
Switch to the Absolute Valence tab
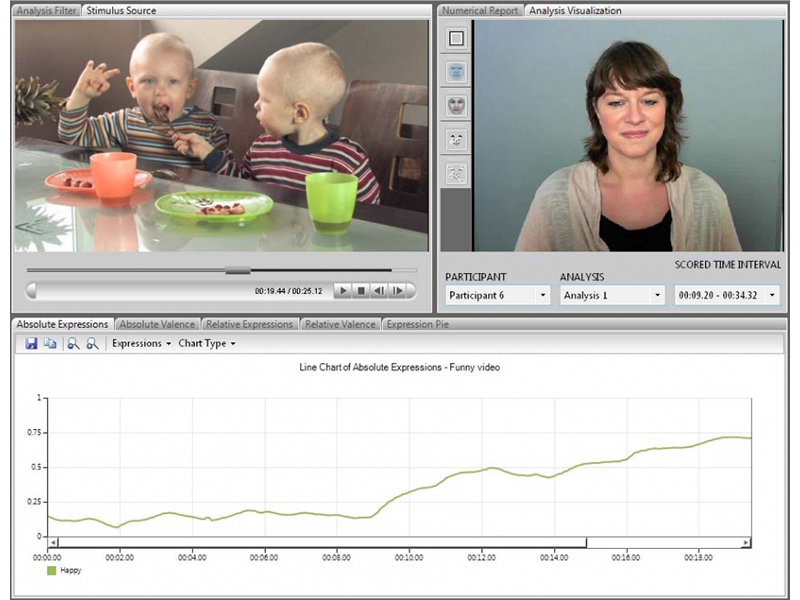157,324
